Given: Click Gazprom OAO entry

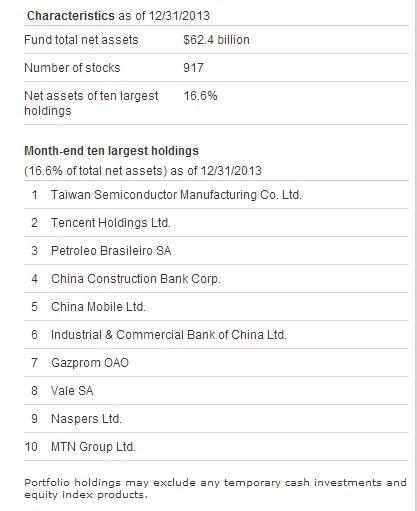Looking at the screenshot, I should pos(90,363).
